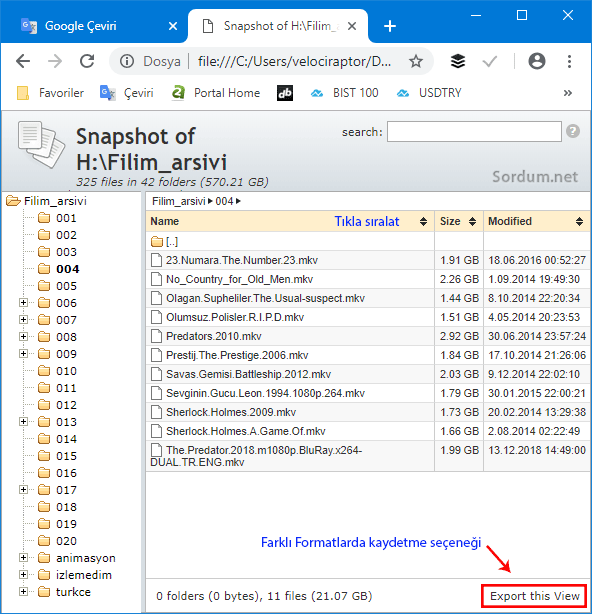Show hidden bookmarks with the chevron

(568, 93)
